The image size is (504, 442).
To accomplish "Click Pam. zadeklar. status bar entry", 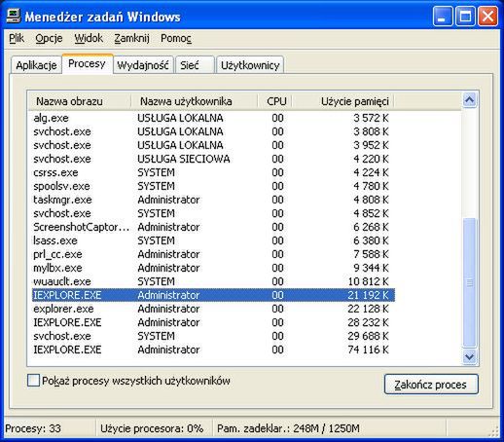I will [288, 428].
